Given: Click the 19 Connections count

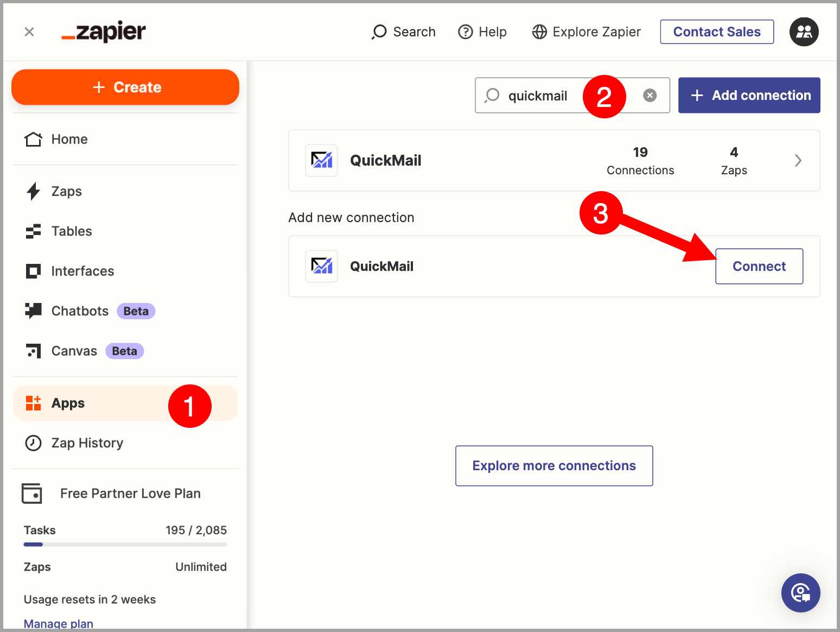Looking at the screenshot, I should pos(640,161).
